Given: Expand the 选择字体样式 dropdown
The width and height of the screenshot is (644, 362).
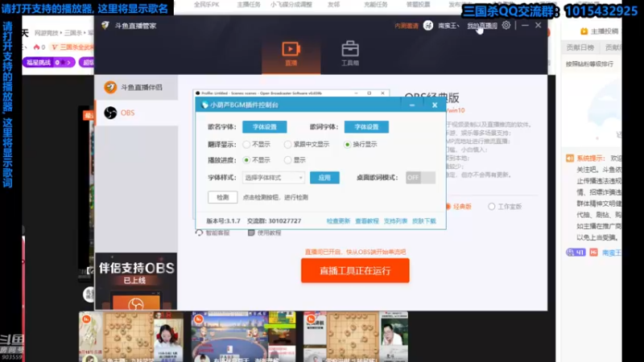Looking at the screenshot, I should pos(274,178).
